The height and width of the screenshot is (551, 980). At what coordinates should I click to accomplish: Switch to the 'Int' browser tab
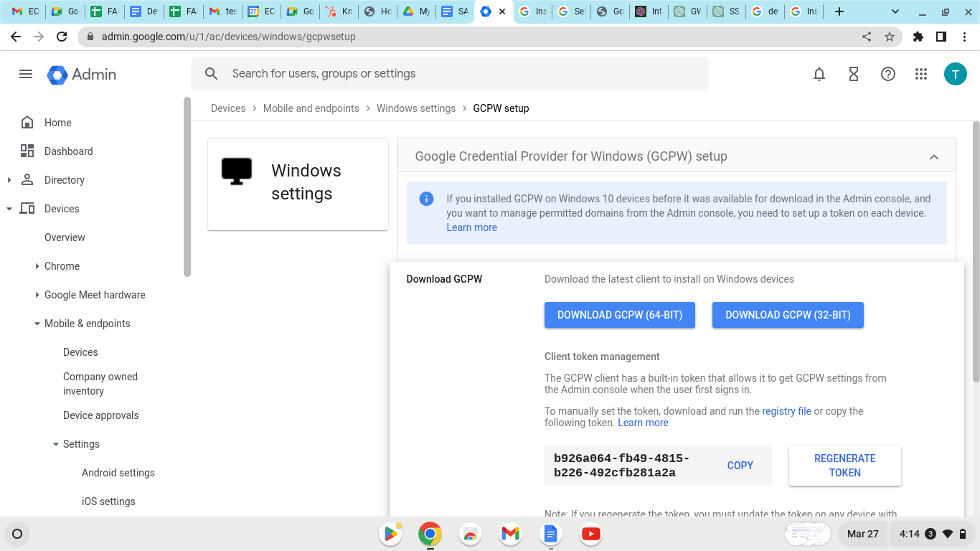point(649,11)
